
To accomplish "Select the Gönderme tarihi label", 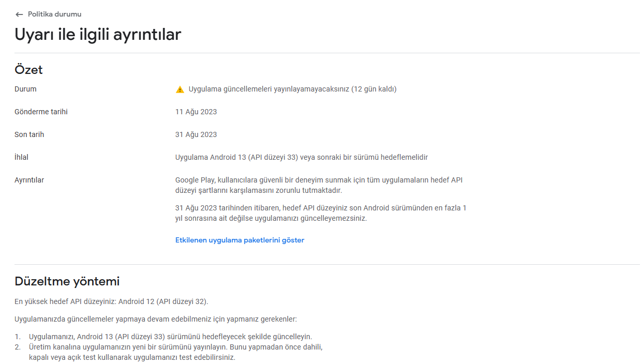I will [x=41, y=112].
